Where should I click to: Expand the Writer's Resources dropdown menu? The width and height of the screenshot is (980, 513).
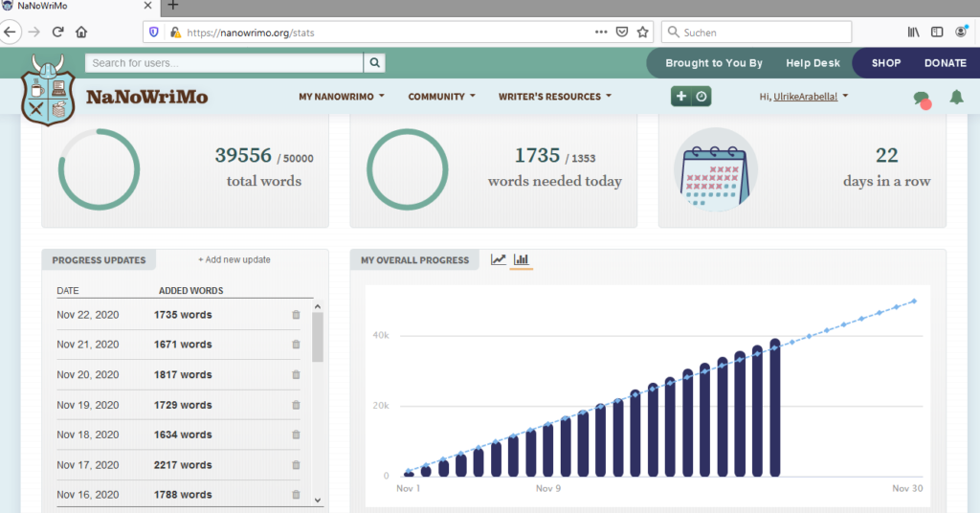[x=554, y=97]
